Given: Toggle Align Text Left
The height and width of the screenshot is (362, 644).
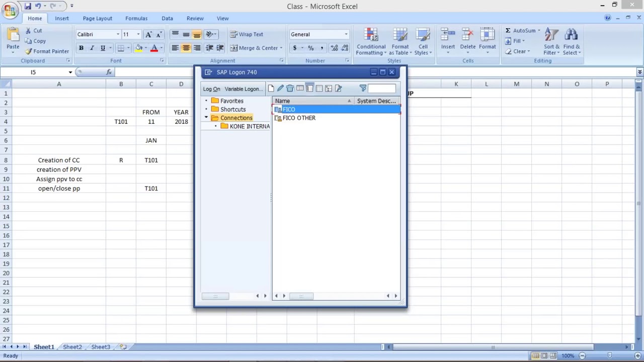Looking at the screenshot, I should [175, 48].
